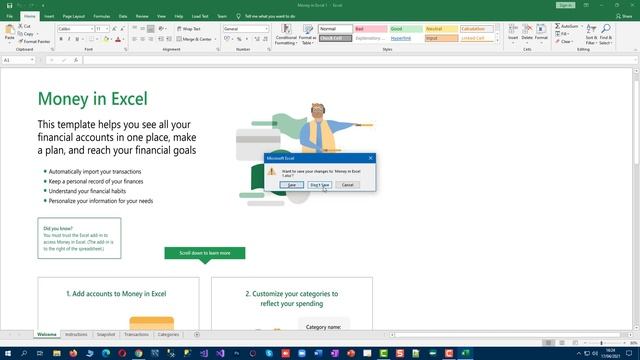
Task: Click the Decrease Decimal icon
Action: (x=265, y=39)
